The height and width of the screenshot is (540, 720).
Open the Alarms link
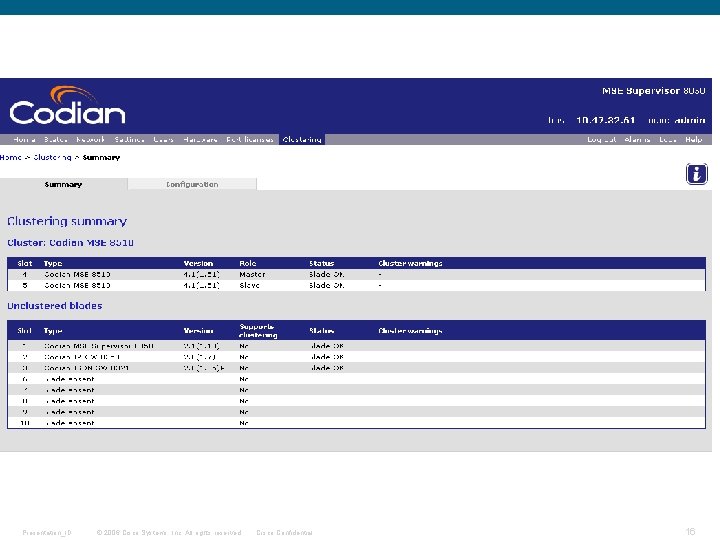[637, 140]
